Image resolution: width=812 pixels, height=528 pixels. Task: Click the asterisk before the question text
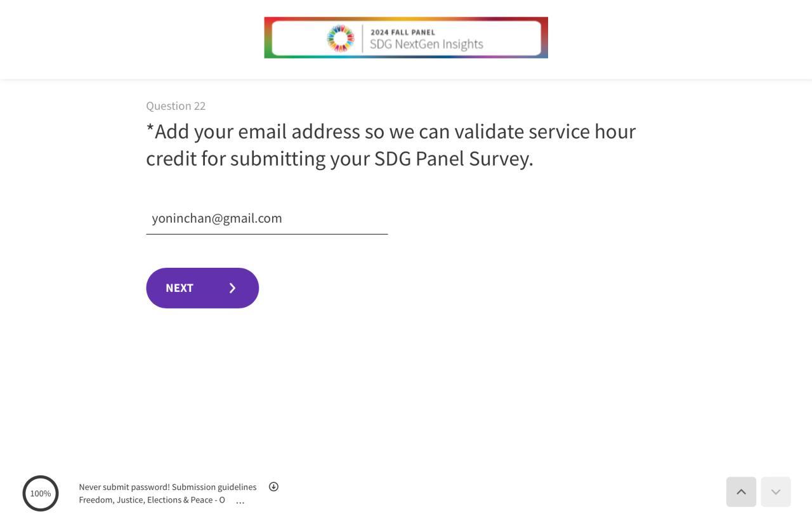coord(150,129)
